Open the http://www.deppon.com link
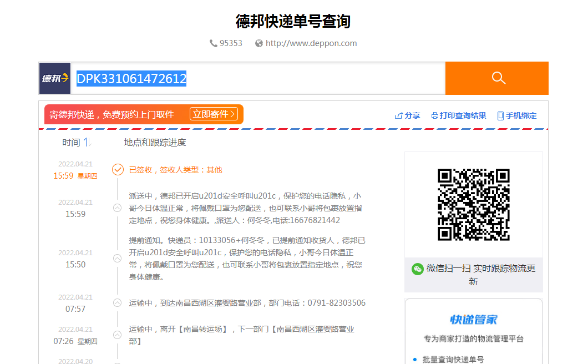The width and height of the screenshot is (588, 364). point(311,43)
